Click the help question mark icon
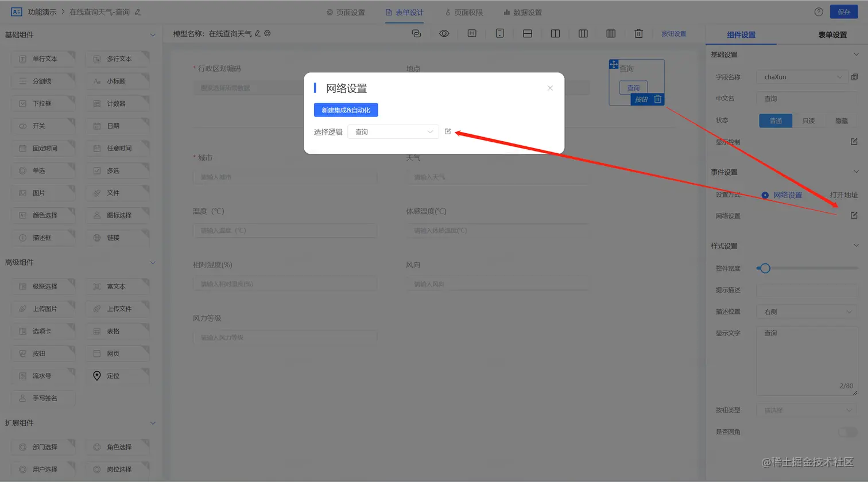 point(819,12)
